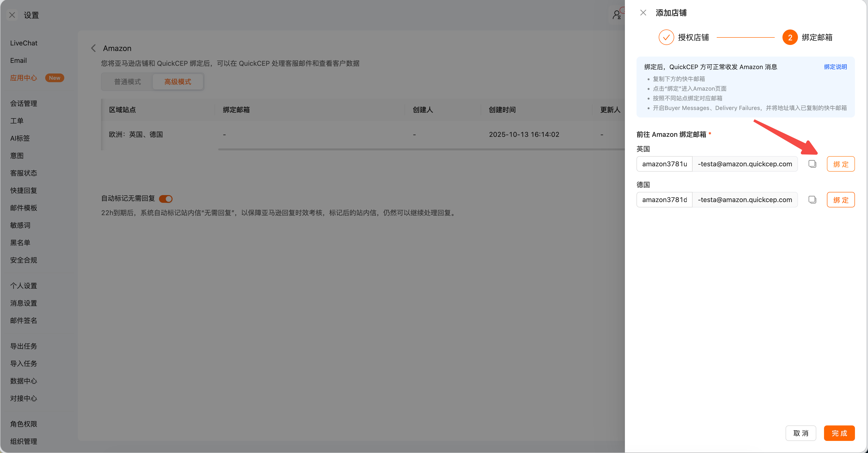Click the 欧洲：英国、德国 table row
868x453 pixels.
click(x=363, y=134)
